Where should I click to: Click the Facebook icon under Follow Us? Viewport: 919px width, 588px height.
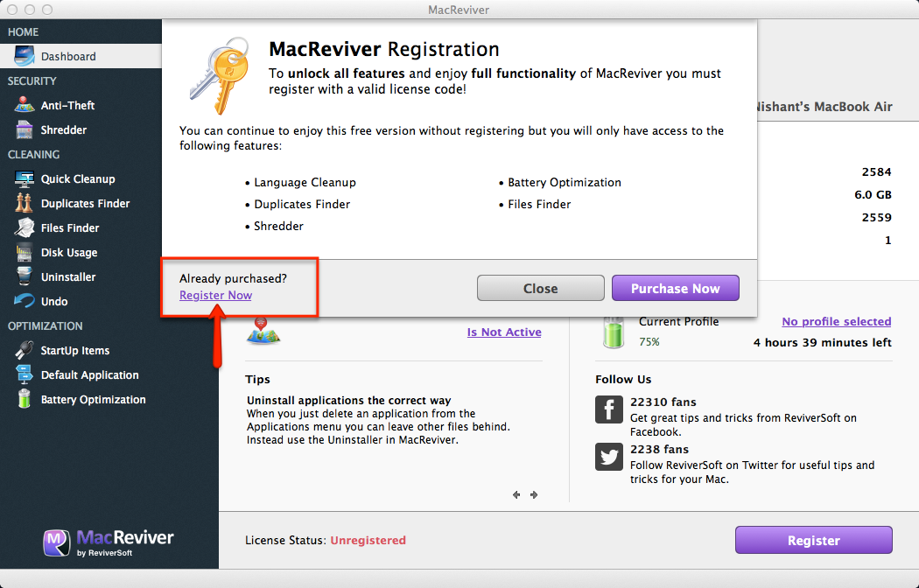coord(609,409)
